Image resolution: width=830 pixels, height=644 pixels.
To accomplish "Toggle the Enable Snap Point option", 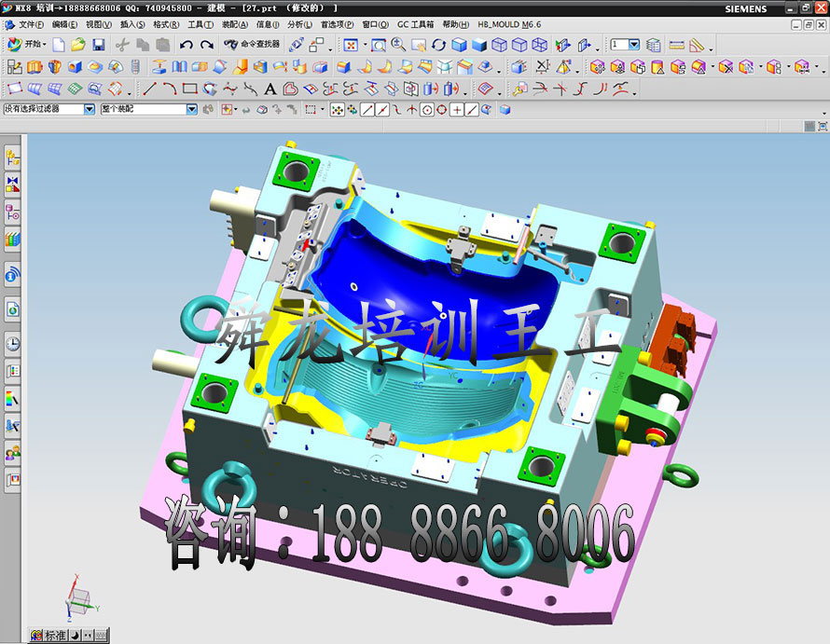I will [x=338, y=110].
